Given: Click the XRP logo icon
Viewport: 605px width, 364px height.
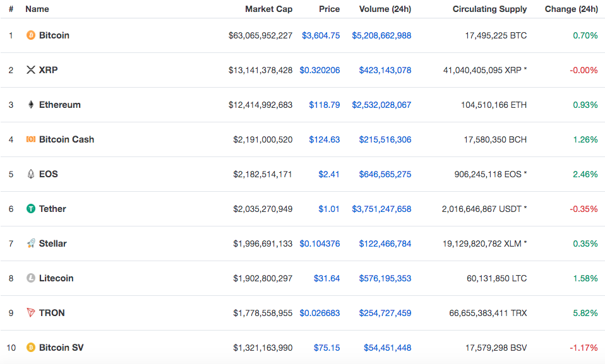Looking at the screenshot, I should click(31, 70).
